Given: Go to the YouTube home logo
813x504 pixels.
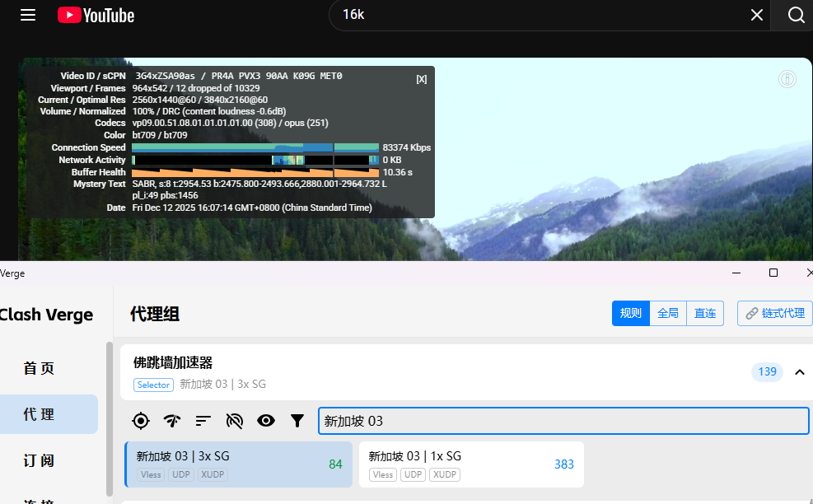Looking at the screenshot, I should coord(96,15).
